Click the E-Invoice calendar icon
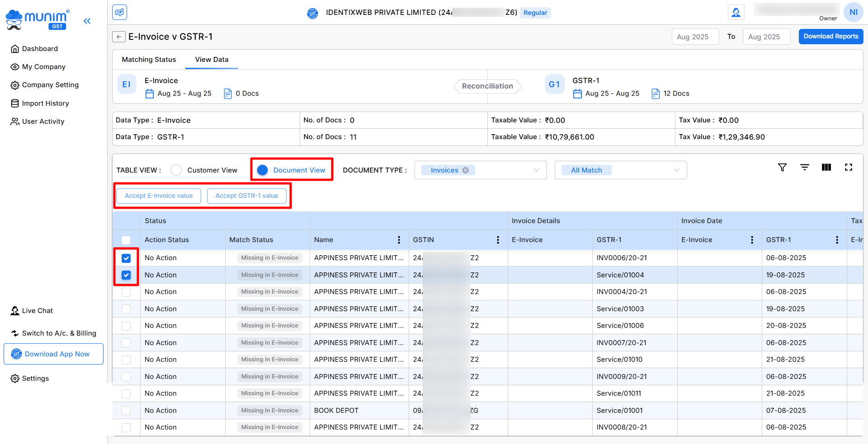This screenshot has height=444, width=868. tap(150, 93)
